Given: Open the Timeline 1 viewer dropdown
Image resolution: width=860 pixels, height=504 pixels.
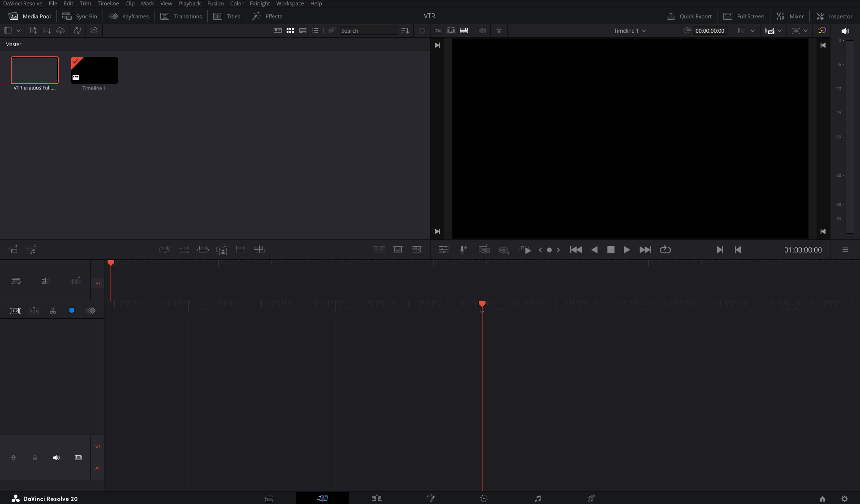Looking at the screenshot, I should 630,30.
